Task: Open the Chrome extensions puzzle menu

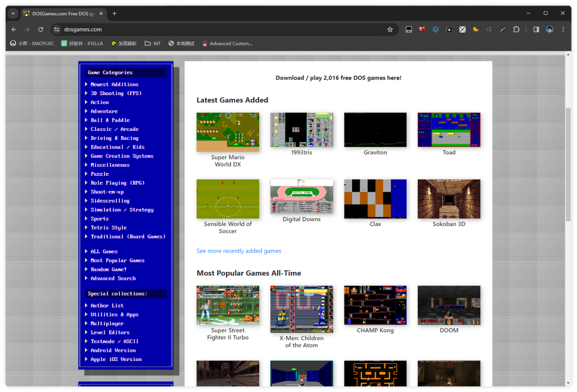Action: [x=516, y=29]
